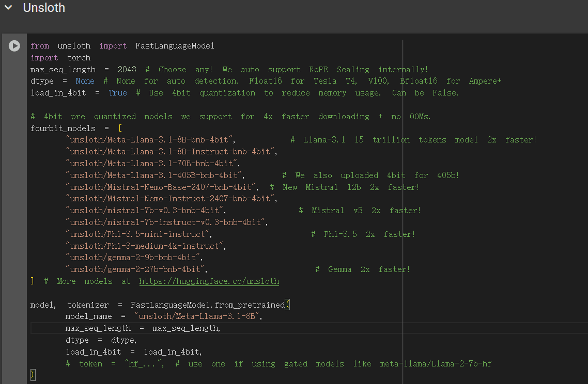The width and height of the screenshot is (588, 384).
Task: Click the commented token = "hf_..." line
Action: click(278, 364)
